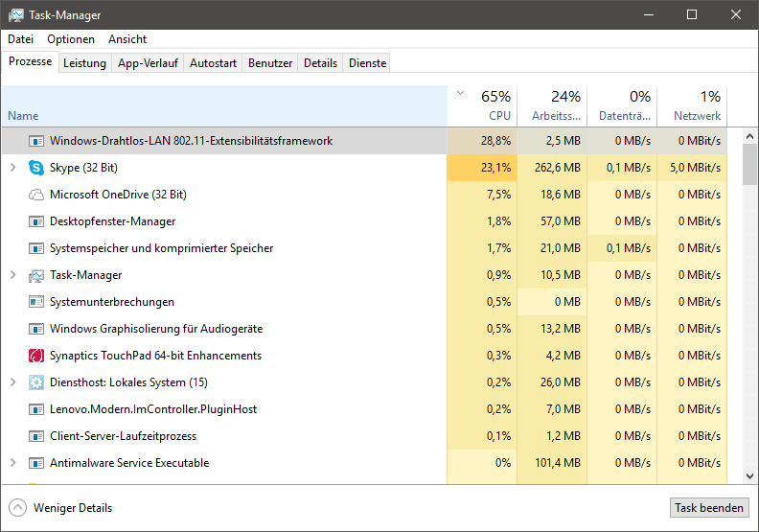This screenshot has height=532, width=759.
Task: Collapse view using Weniger Details arrow
Action: tap(18, 508)
